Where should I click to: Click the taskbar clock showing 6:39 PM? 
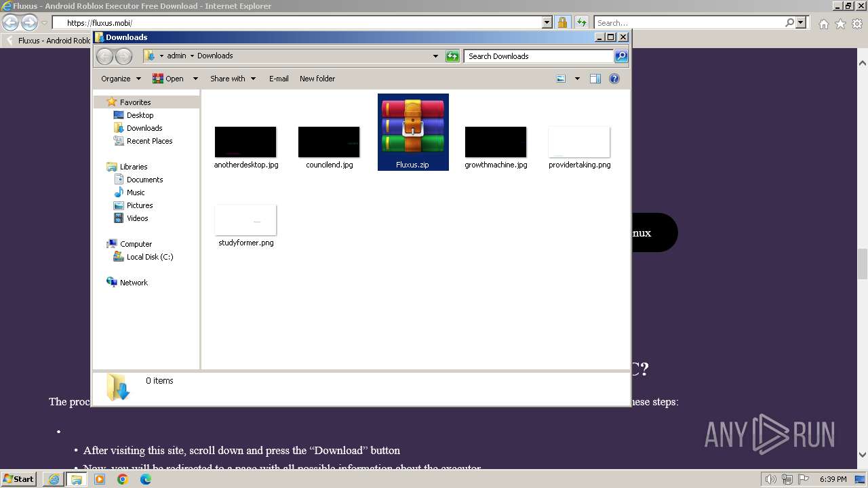[x=833, y=479]
